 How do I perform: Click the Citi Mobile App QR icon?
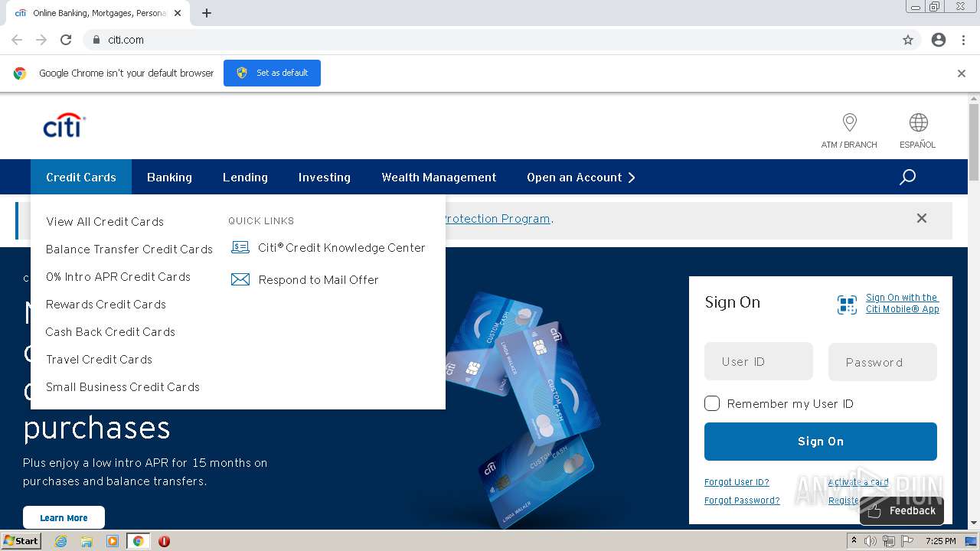coord(847,305)
